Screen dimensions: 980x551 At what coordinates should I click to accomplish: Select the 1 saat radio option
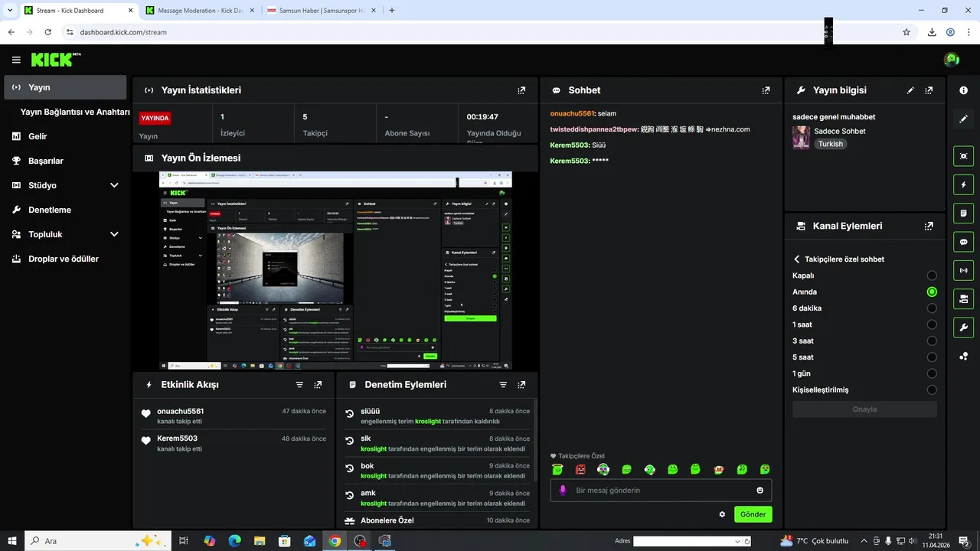(x=932, y=324)
